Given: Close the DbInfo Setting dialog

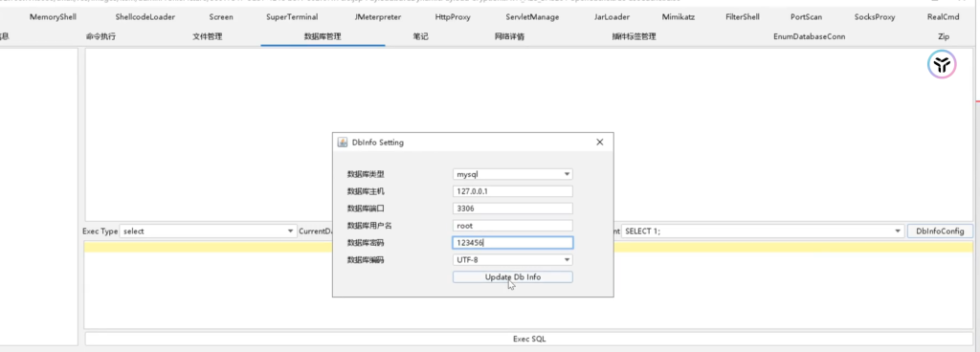Looking at the screenshot, I should [x=599, y=143].
